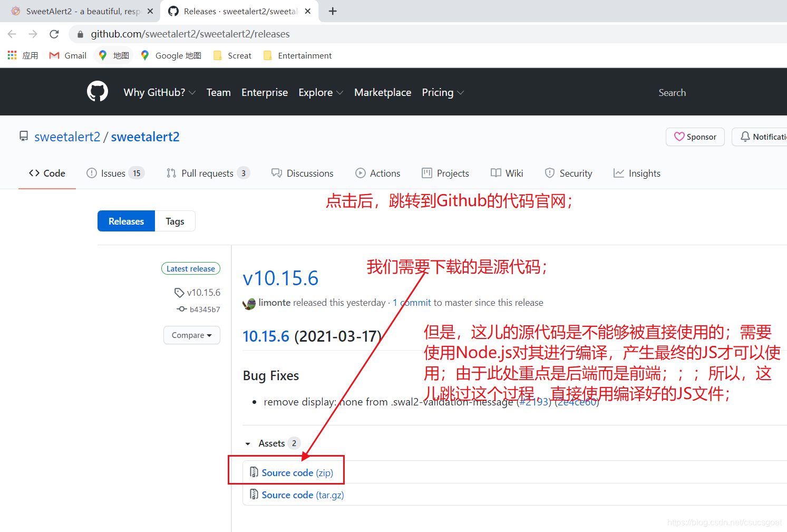Click the Wiki book icon
The width and height of the screenshot is (787, 532).
[495, 173]
